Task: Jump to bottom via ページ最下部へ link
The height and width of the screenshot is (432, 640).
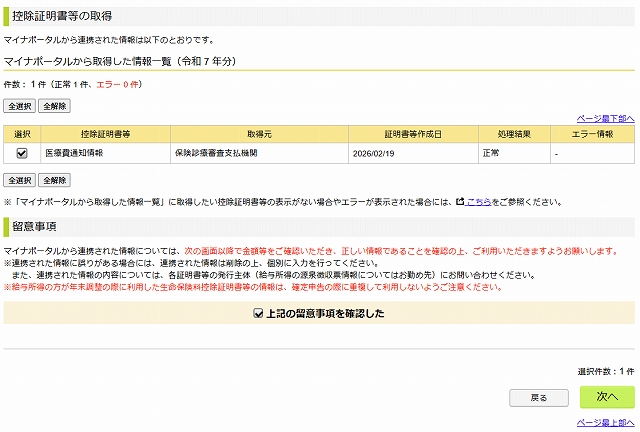Action: pos(606,118)
